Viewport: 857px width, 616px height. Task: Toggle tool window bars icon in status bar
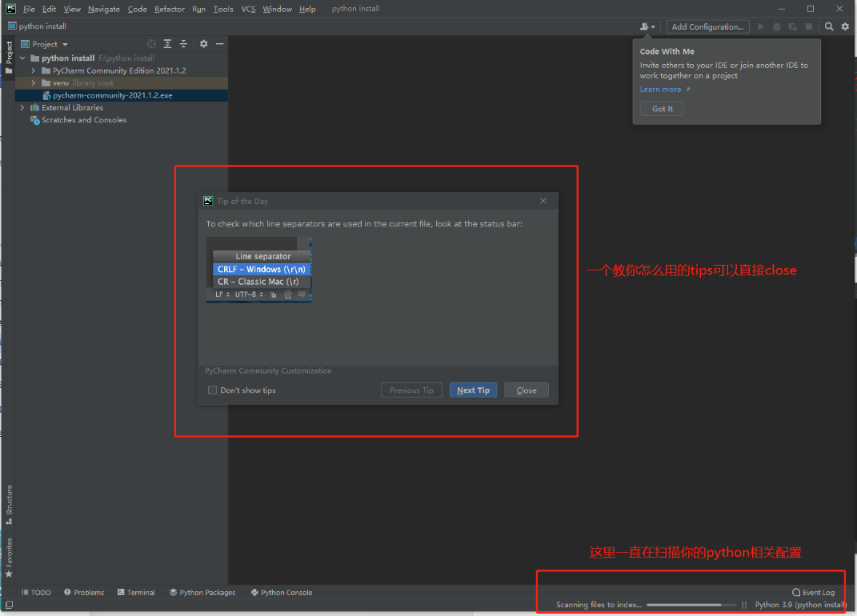click(x=10, y=605)
